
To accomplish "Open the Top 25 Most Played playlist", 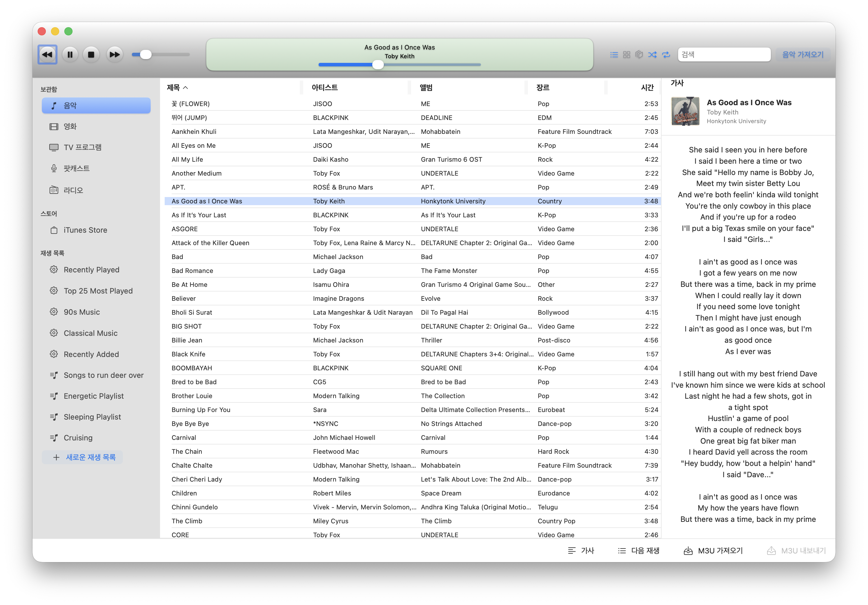I will click(x=96, y=291).
